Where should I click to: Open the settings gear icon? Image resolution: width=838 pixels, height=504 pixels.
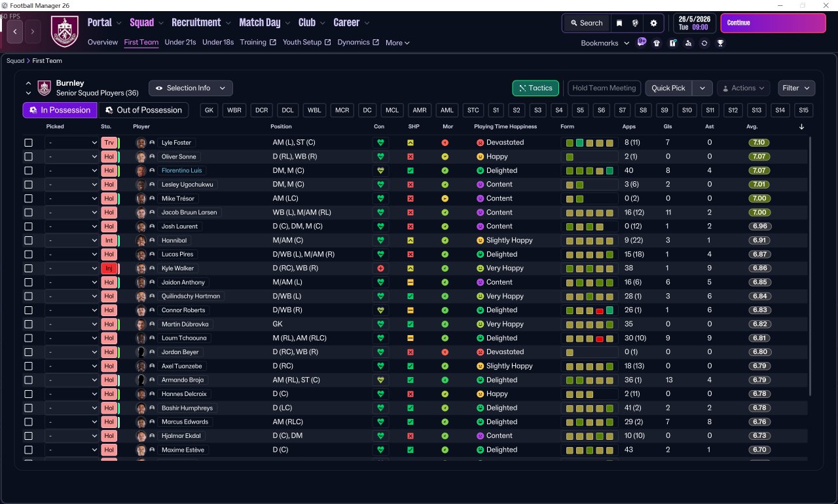tap(653, 23)
